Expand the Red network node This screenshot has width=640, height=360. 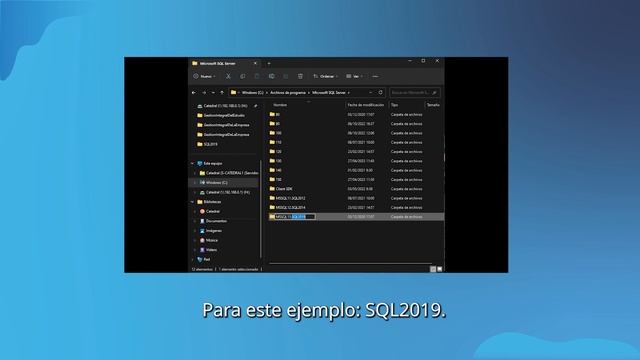pos(193,260)
